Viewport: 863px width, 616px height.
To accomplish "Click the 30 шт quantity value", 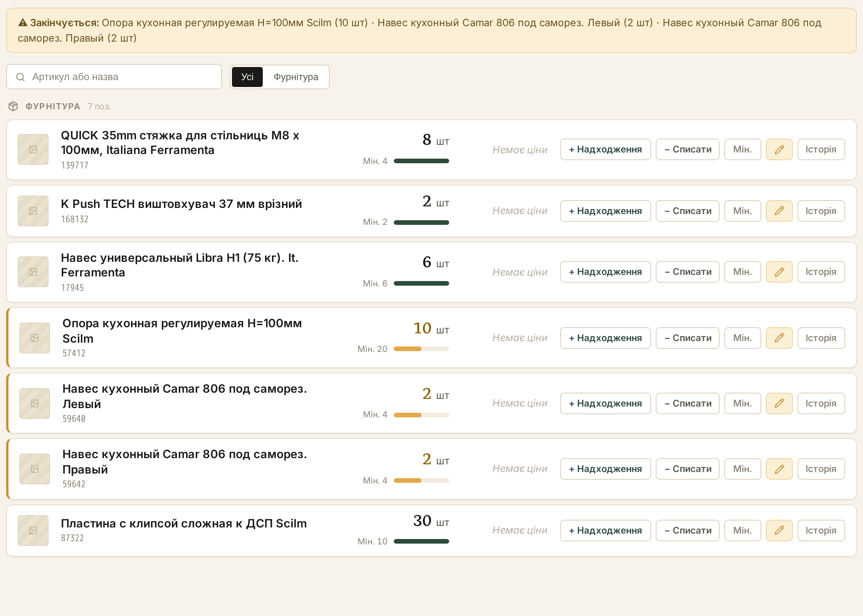I will (x=431, y=521).
